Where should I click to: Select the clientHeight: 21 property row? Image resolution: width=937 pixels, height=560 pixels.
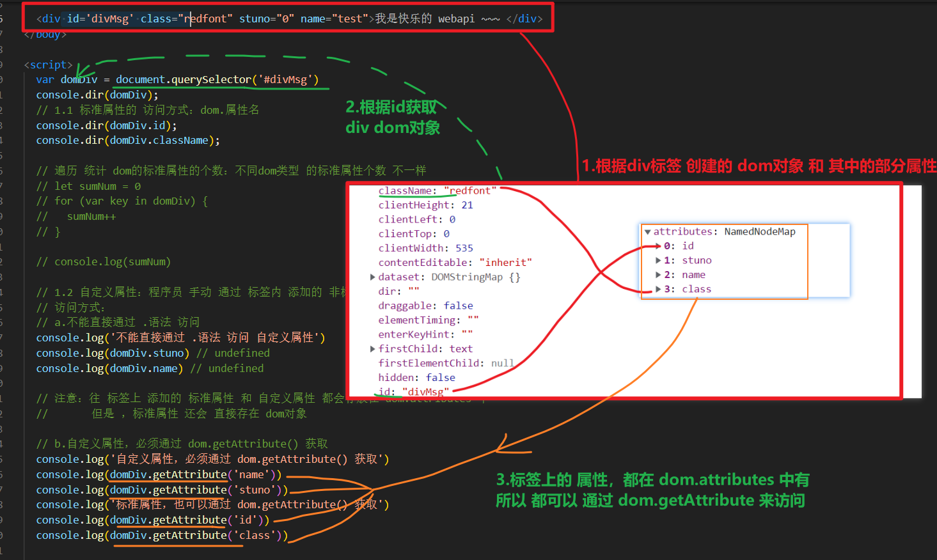coord(425,205)
